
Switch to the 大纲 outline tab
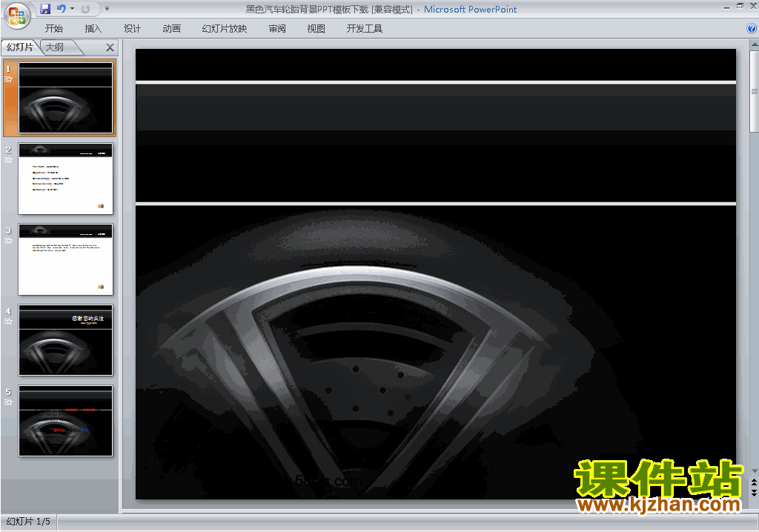tap(55, 47)
